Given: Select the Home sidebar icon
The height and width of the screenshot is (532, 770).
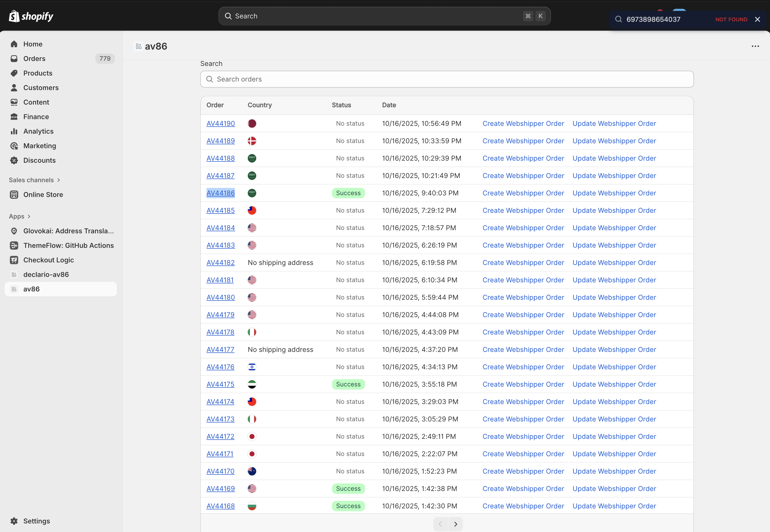Looking at the screenshot, I should [x=14, y=44].
